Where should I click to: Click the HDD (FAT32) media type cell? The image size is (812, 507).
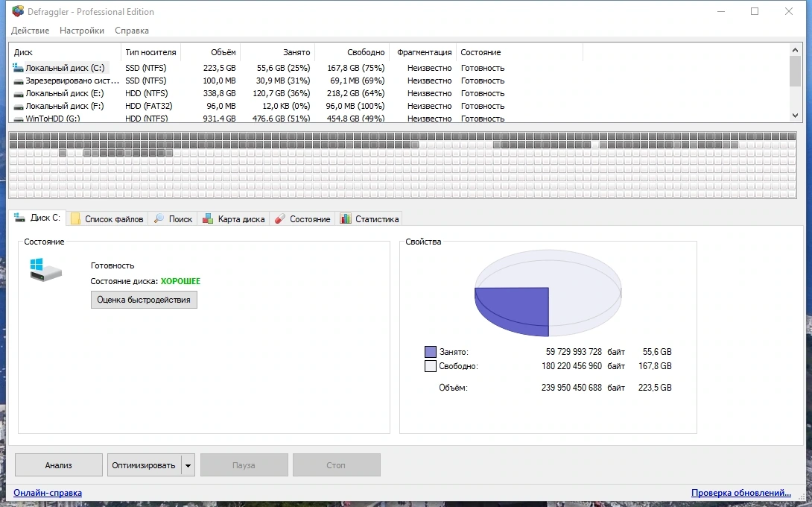point(149,107)
